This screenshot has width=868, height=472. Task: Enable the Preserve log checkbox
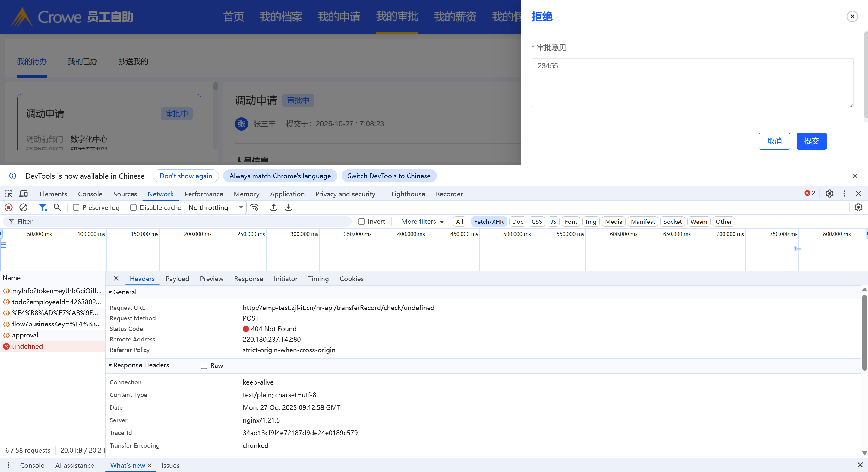(76, 208)
